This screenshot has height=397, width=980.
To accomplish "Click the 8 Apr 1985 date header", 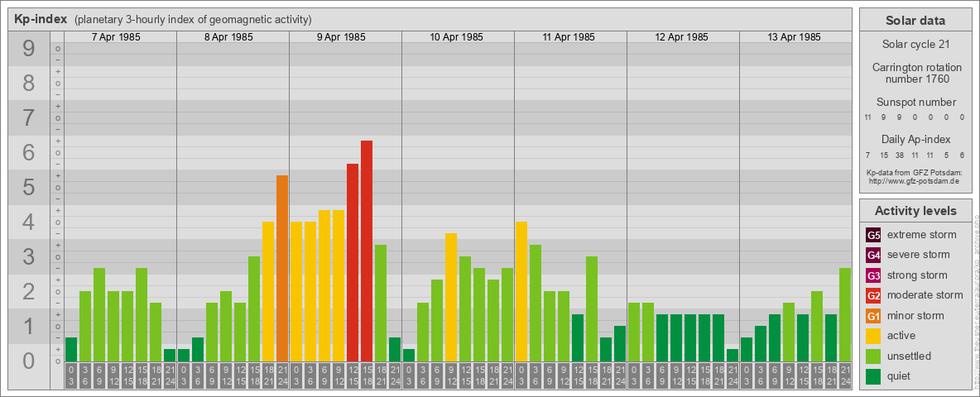I will (228, 37).
